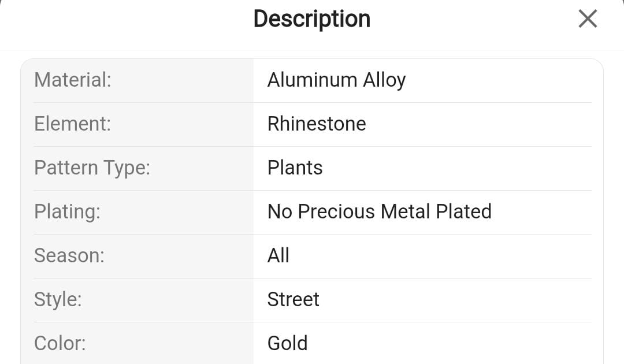This screenshot has height=364, width=624.
Task: Click the Plants value
Action: coord(295,168)
